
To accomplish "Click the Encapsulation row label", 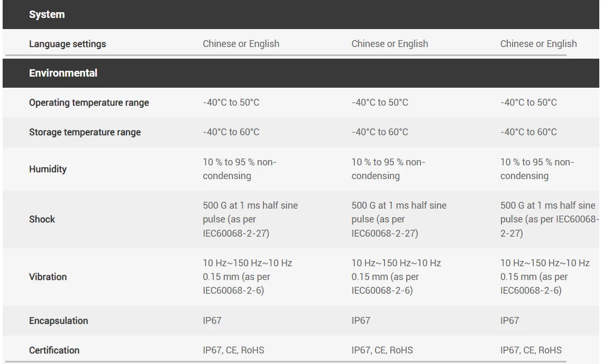I will point(59,321).
